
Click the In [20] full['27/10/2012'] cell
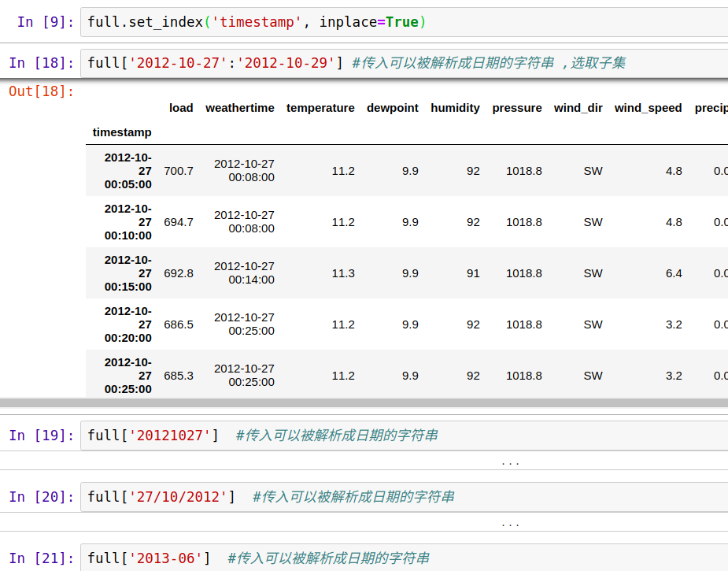404,497
